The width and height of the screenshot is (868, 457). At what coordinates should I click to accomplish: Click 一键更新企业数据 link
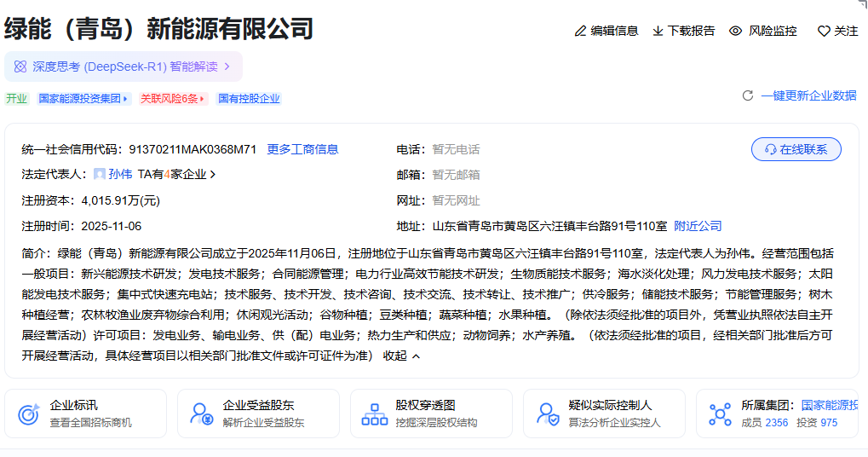tap(808, 95)
